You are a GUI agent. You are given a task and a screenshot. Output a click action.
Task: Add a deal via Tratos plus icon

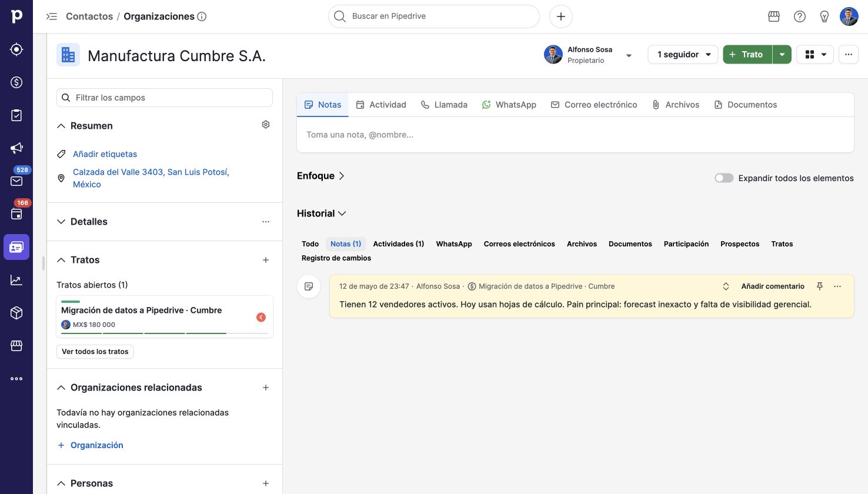266,260
